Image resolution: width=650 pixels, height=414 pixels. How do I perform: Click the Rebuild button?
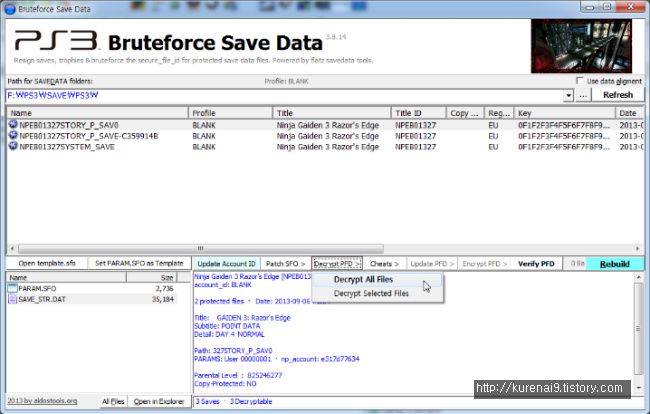click(x=615, y=264)
